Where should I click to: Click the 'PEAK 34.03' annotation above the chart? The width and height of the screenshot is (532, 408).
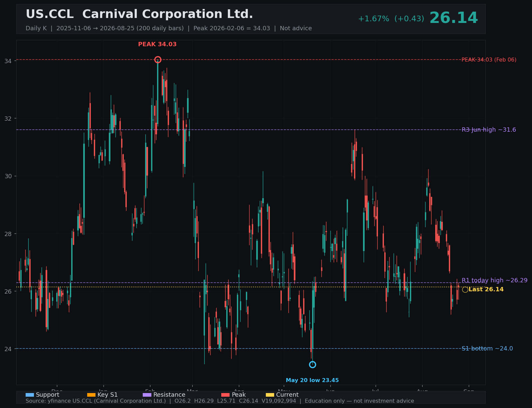[x=157, y=45]
